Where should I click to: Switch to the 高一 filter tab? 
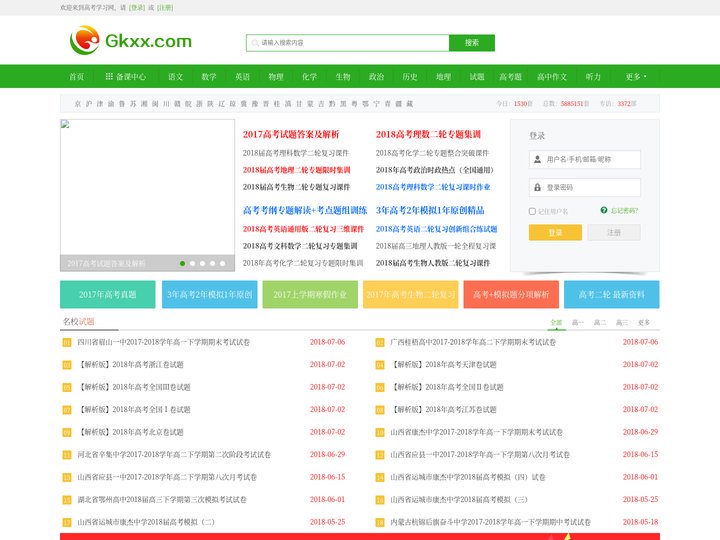tap(578, 323)
